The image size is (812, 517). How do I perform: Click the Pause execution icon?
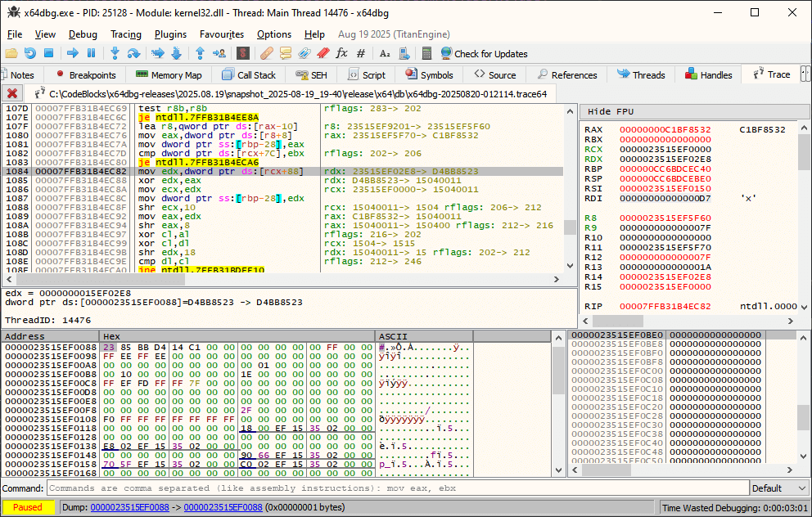(x=91, y=53)
